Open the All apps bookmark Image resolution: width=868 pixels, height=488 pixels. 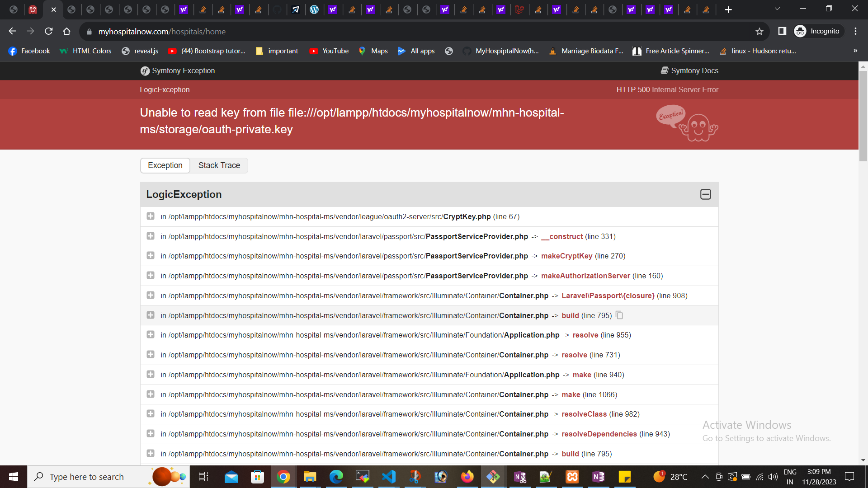click(416, 51)
